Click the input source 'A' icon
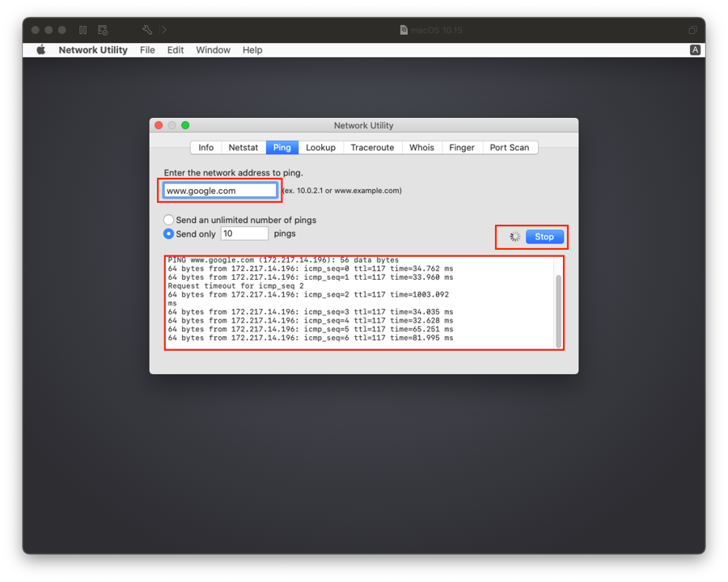Screen dimensions: 728x582 click(695, 50)
